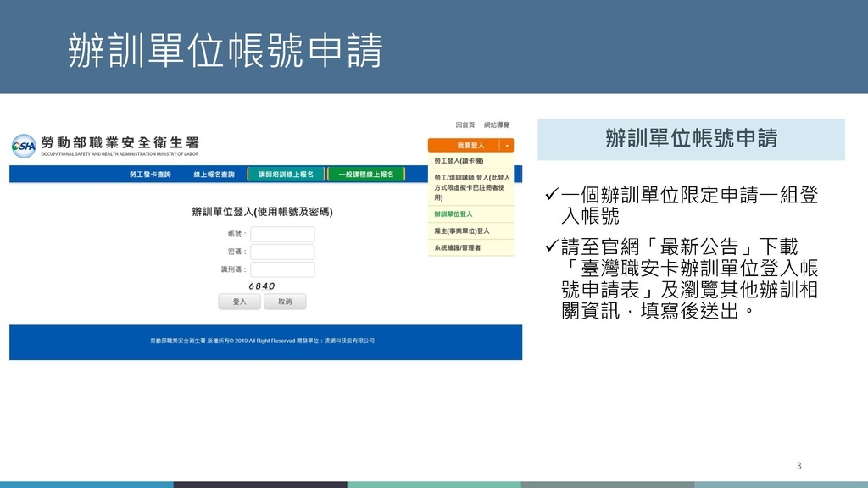
Task: Expand the 我要登入 dropdown arrow
Action: tap(507, 145)
